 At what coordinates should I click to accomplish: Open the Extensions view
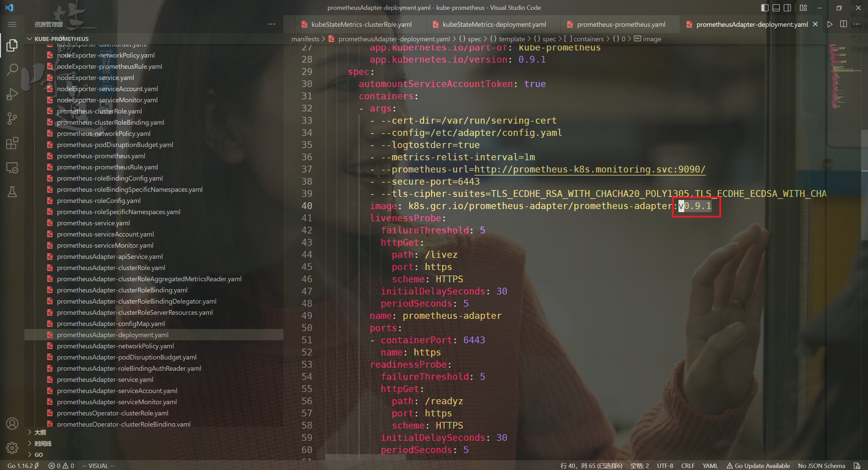point(12,143)
